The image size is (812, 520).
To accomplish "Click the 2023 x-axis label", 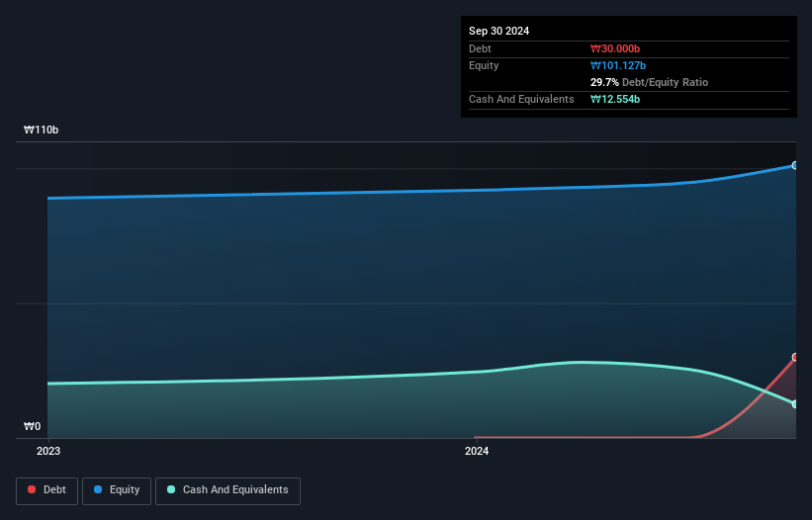I will pos(48,451).
